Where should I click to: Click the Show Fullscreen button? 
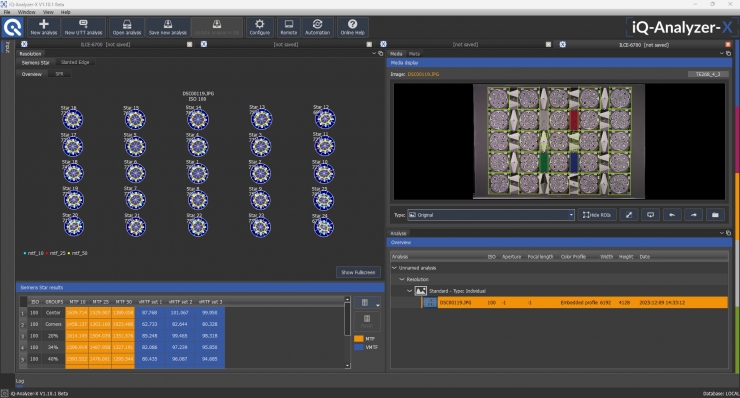(358, 272)
